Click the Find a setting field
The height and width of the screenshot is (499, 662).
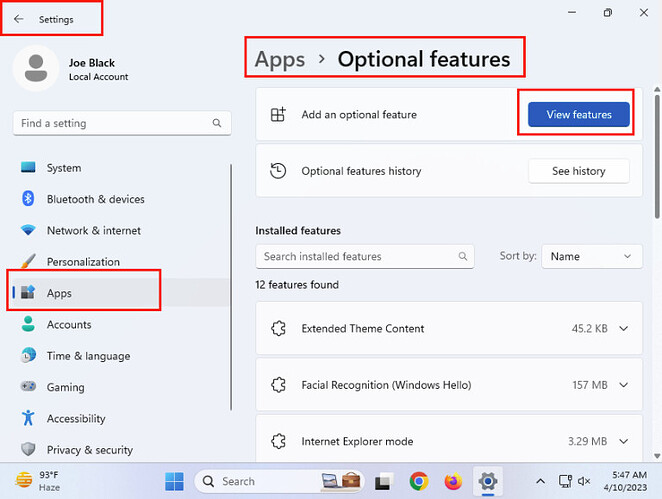[122, 123]
